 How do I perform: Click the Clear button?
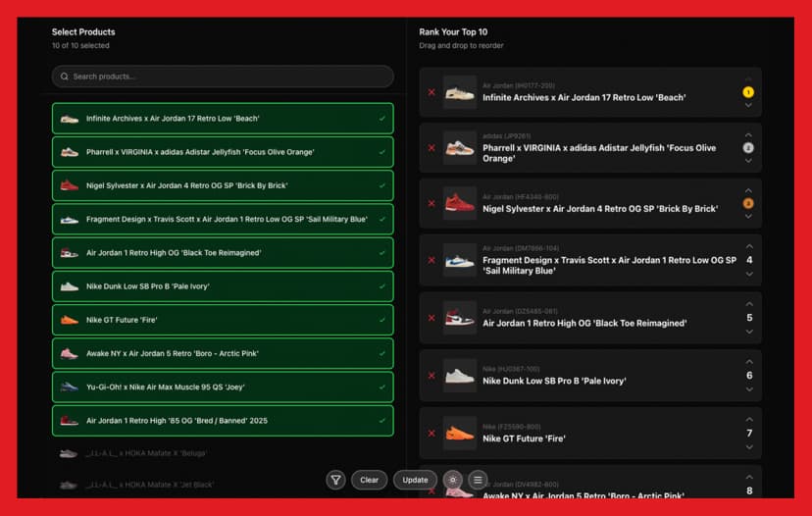[x=370, y=480]
